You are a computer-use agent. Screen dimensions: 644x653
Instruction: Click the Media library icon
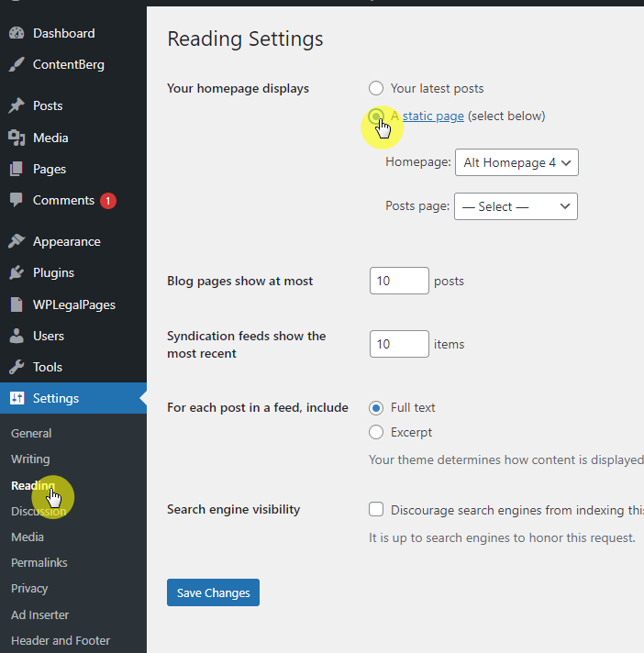(17, 138)
